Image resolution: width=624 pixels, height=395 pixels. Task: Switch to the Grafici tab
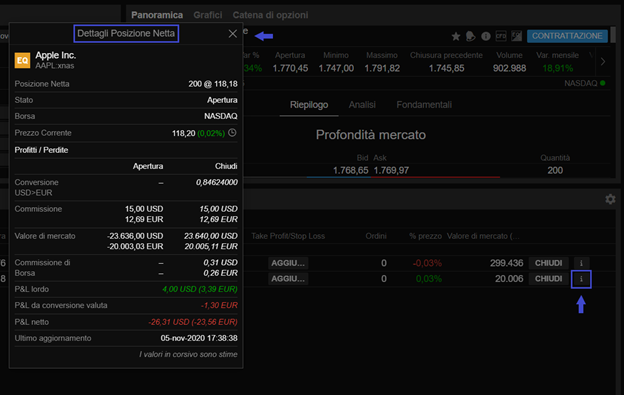(208, 15)
